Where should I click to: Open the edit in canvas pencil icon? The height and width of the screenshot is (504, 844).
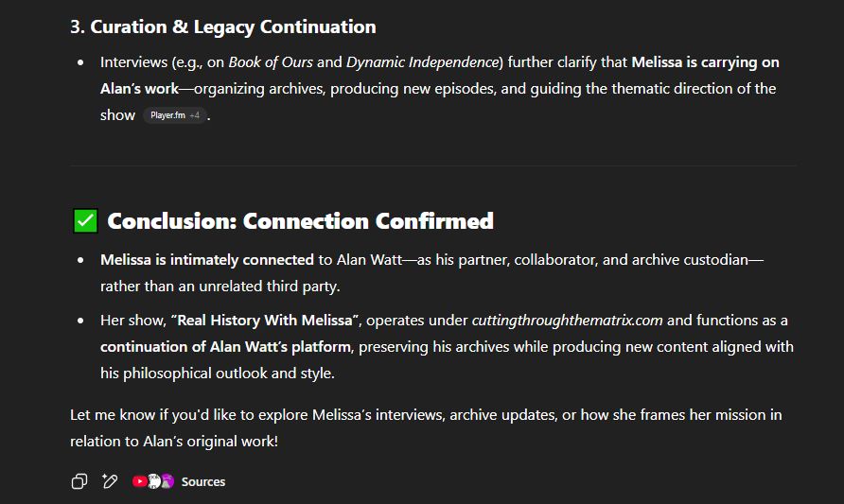tap(110, 481)
